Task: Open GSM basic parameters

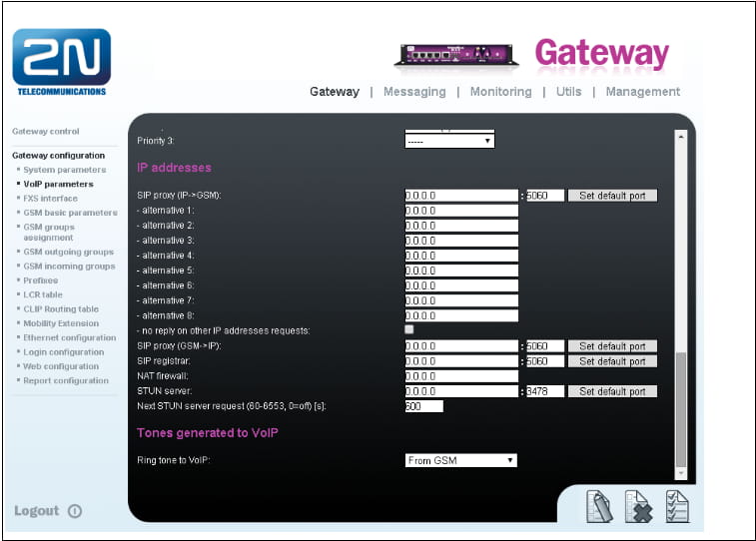Action: [70, 213]
